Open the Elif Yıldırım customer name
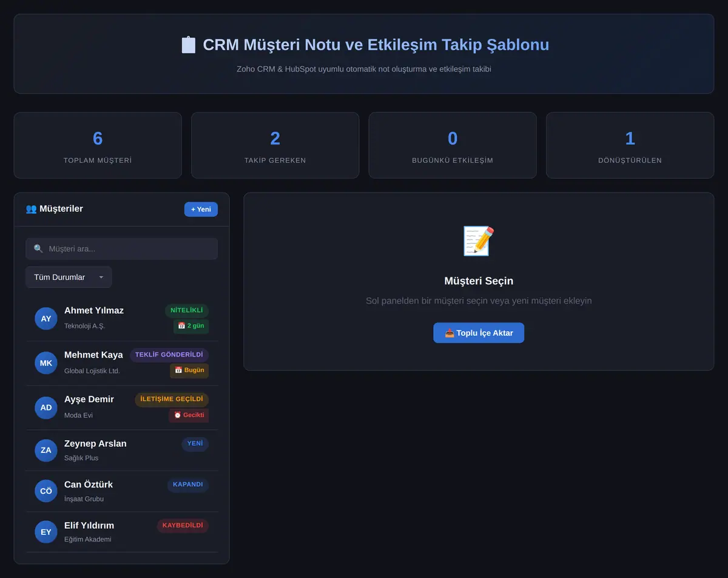This screenshot has width=728, height=578. pos(89,525)
